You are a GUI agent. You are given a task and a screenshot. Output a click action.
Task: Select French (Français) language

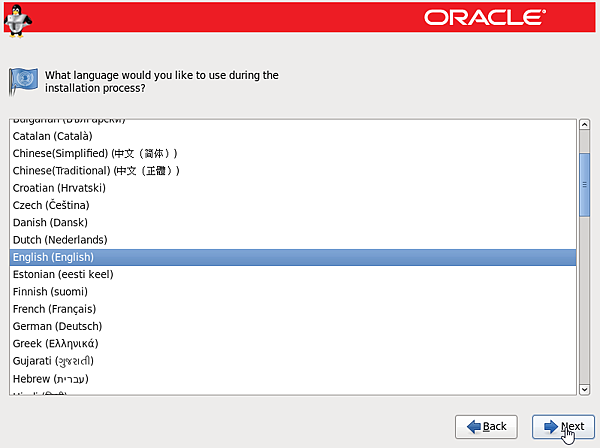click(x=55, y=309)
